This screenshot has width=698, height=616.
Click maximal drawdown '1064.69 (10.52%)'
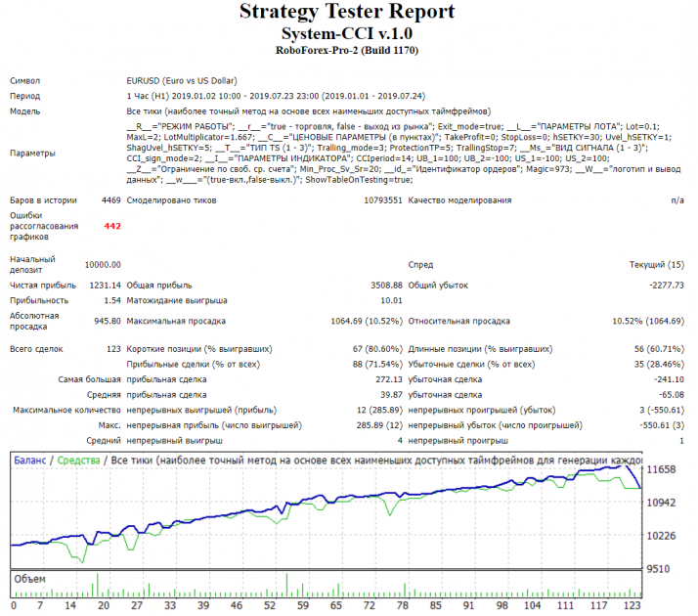(x=367, y=321)
